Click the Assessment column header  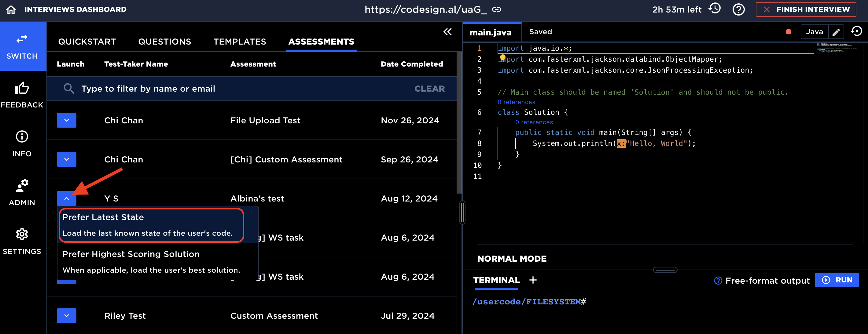tap(253, 64)
